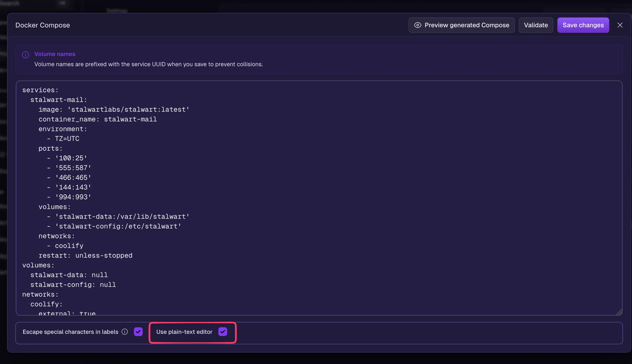The image size is (632, 364).
Task: Click the 'coolify:' line under networks
Action: (46, 304)
